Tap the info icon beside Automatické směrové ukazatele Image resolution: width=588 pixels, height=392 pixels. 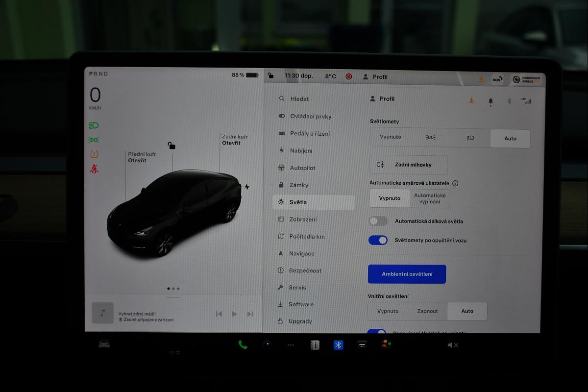coord(455,183)
